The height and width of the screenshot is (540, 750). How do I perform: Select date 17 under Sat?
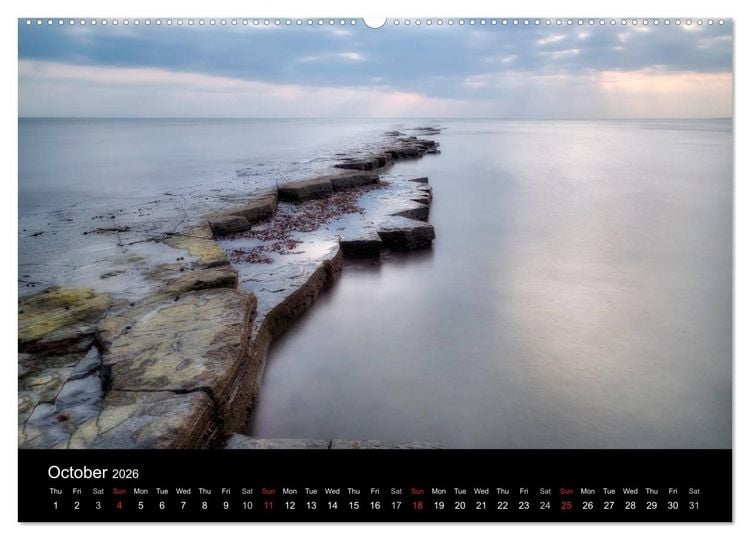pos(396,506)
